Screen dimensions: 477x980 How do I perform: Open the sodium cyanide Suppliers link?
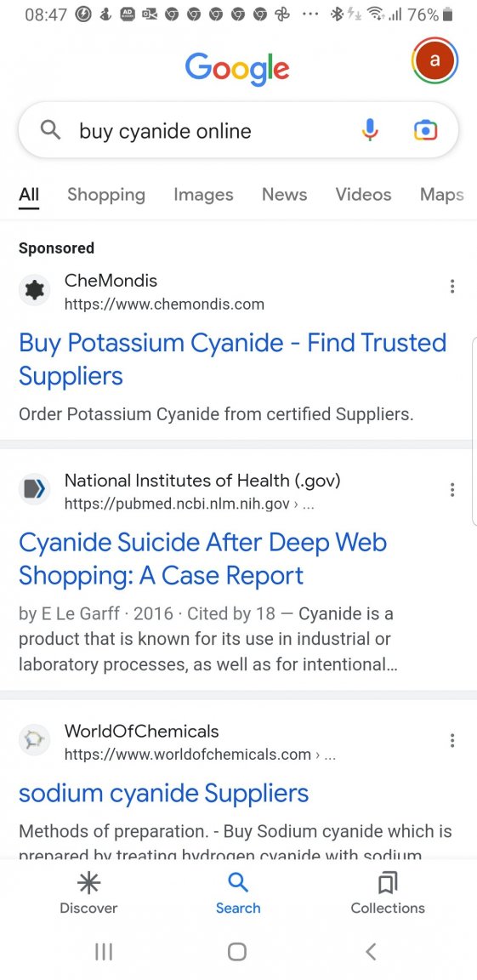[x=163, y=793]
